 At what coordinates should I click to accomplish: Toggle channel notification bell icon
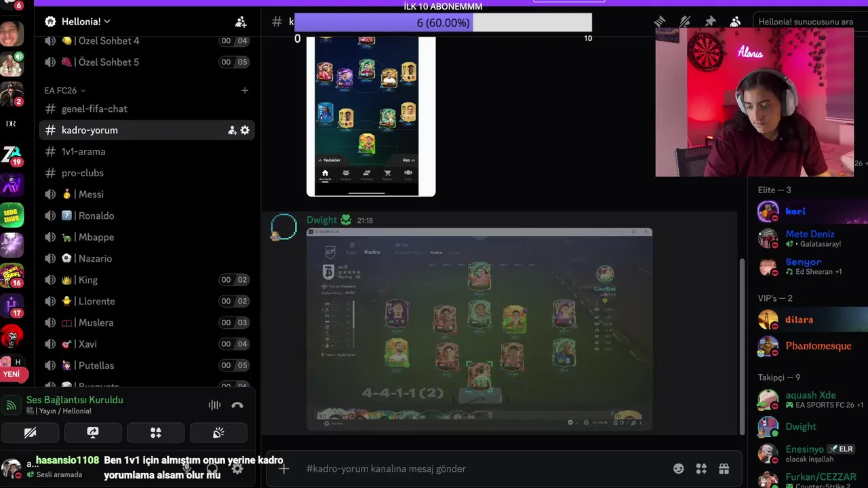pyautogui.click(x=685, y=22)
